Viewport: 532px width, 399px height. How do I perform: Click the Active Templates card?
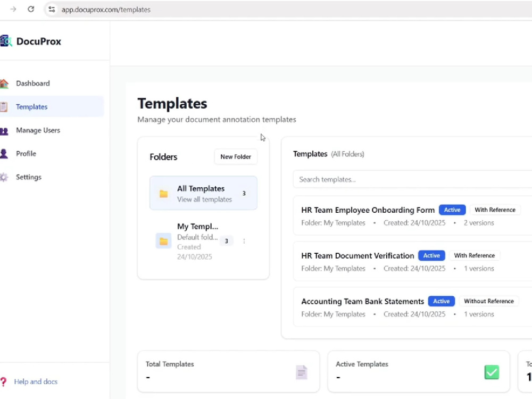tap(419, 371)
